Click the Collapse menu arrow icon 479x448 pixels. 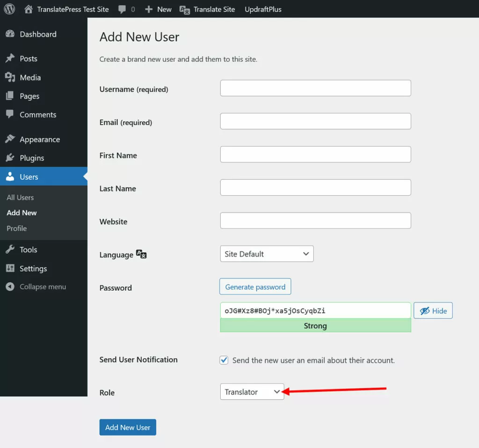tap(10, 286)
